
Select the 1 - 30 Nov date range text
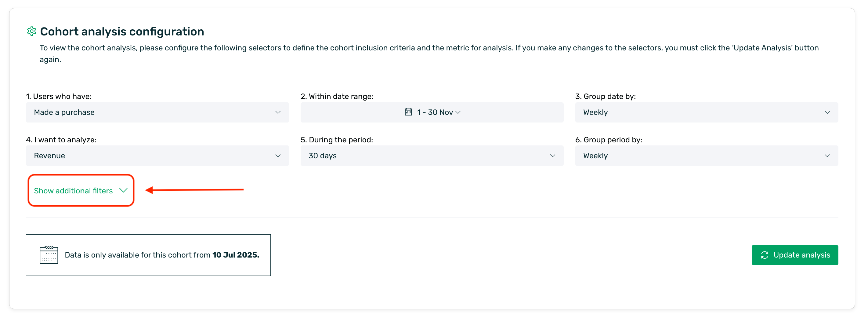pyautogui.click(x=435, y=112)
